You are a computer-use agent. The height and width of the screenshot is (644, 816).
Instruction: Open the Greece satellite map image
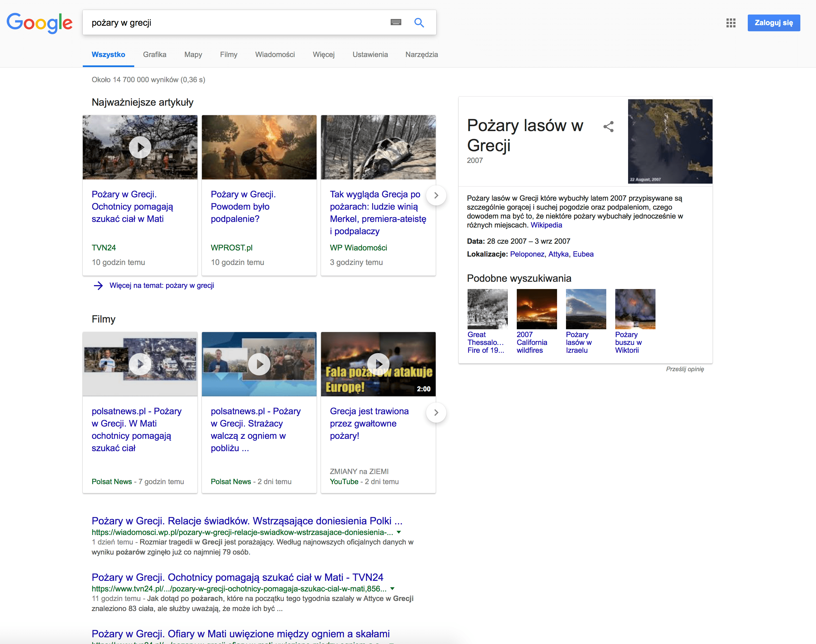(x=670, y=141)
